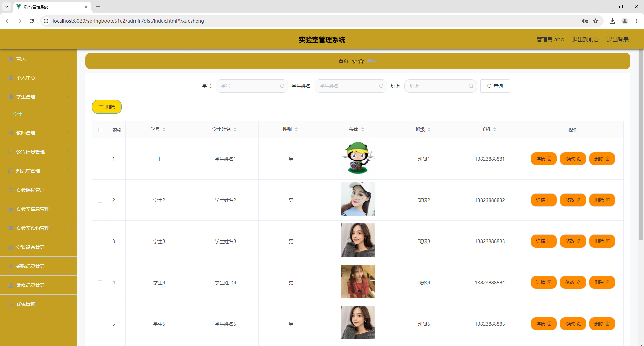Click the pencil icon on first row 修改
Image resolution: width=644 pixels, height=346 pixels.
point(579,159)
